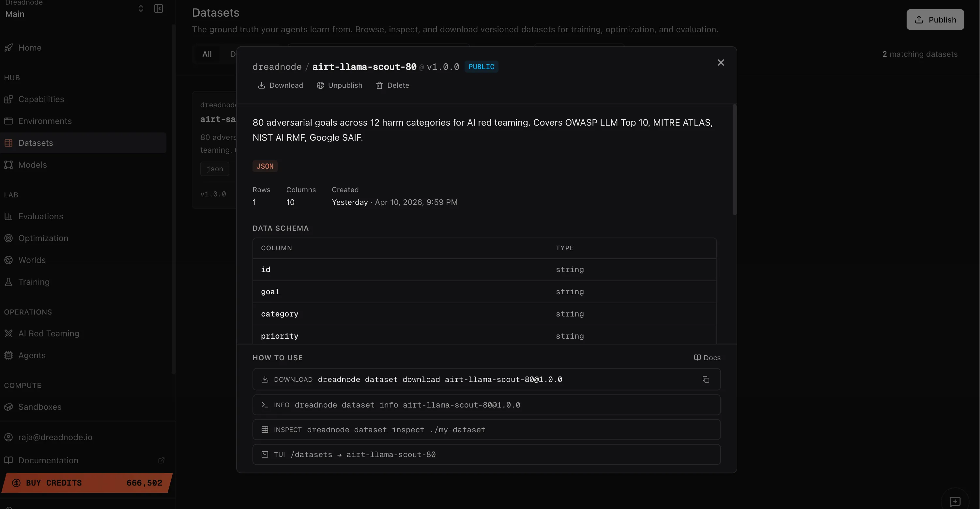This screenshot has height=509, width=980.
Task: Click the Optimization target icon
Action: 8,238
